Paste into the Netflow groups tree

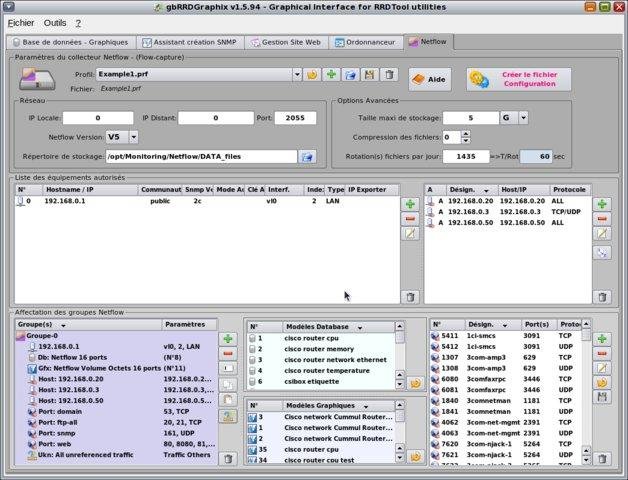[x=228, y=400]
